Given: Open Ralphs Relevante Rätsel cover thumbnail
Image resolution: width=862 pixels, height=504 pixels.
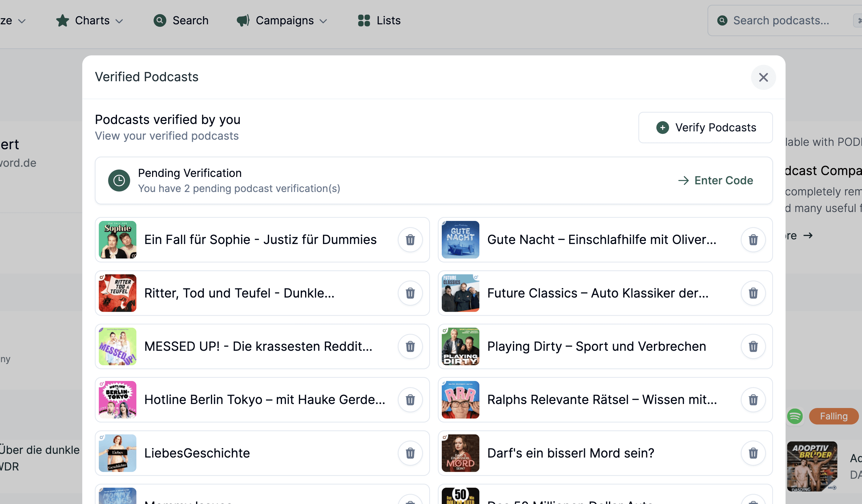Looking at the screenshot, I should coord(461,400).
